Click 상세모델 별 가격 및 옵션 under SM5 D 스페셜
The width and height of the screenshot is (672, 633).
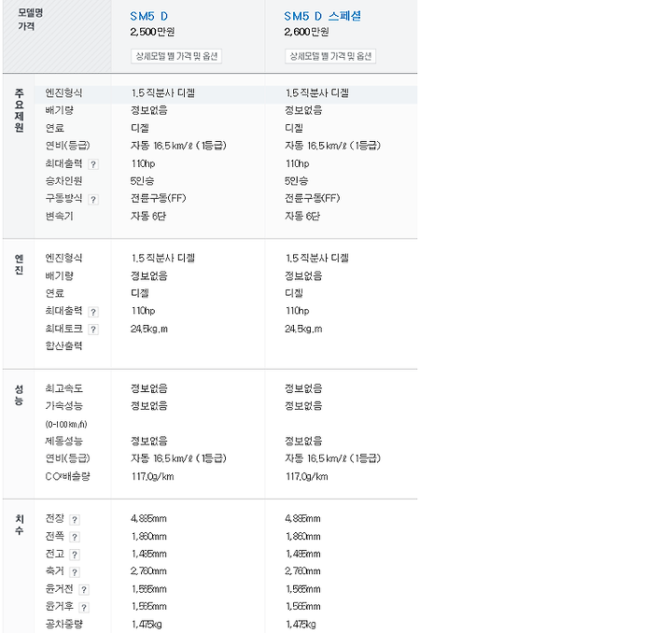(x=330, y=56)
